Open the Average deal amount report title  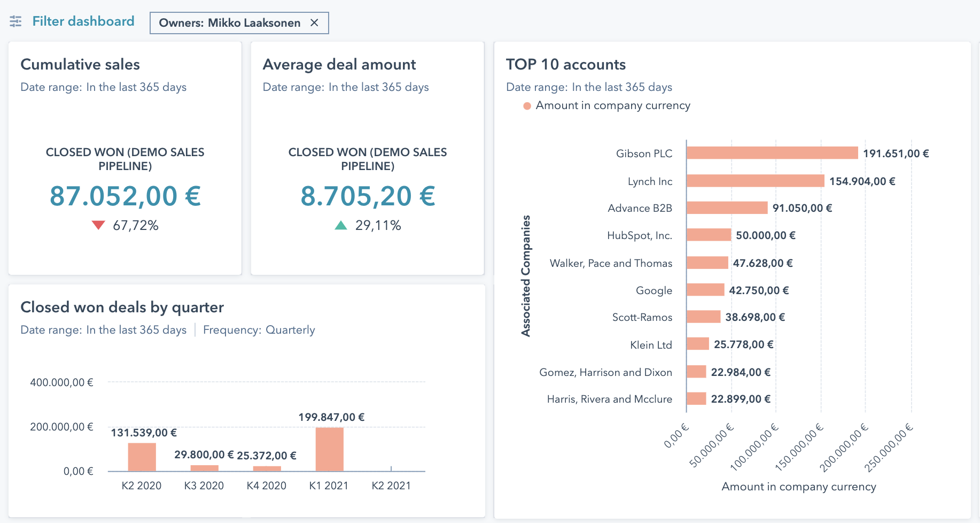(339, 64)
